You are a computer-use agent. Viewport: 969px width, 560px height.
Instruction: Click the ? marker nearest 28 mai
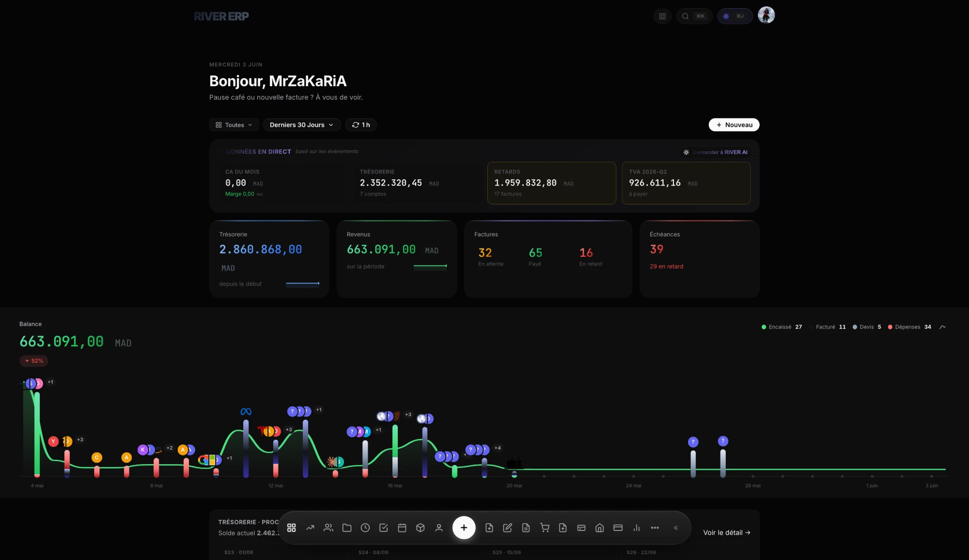[x=723, y=441]
